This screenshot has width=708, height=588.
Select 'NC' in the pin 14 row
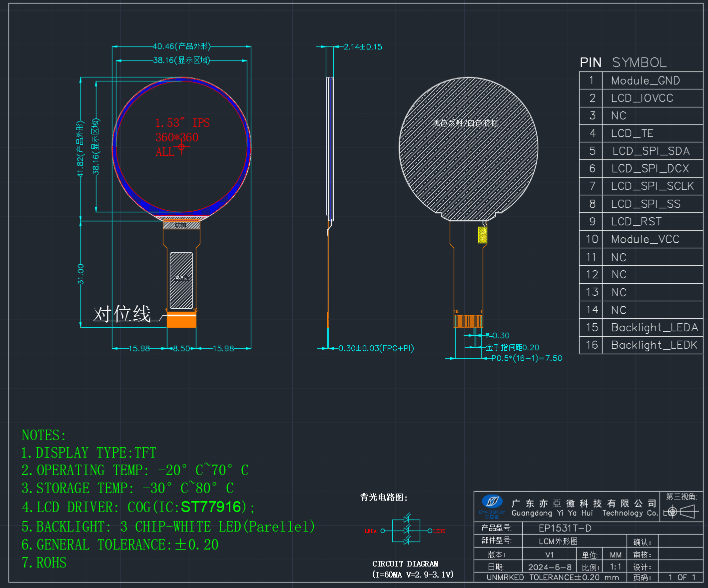(x=619, y=310)
